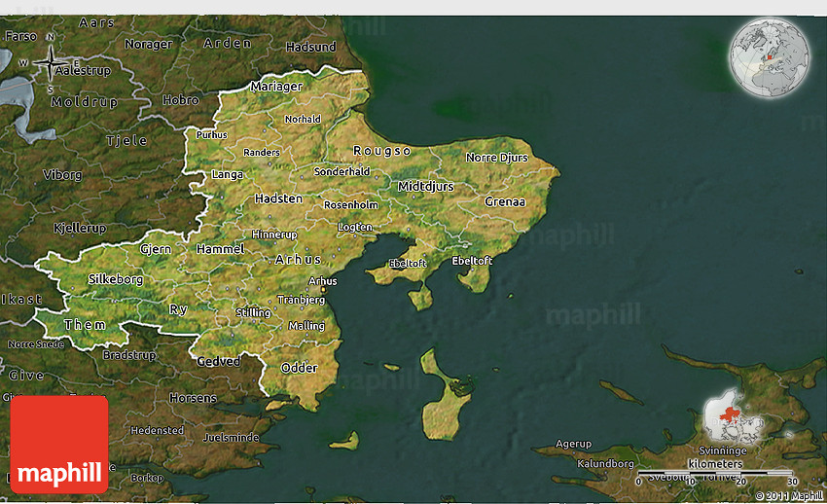Screen dimensions: 827x504
Task: Click the Grenaa label
Action: (505, 201)
